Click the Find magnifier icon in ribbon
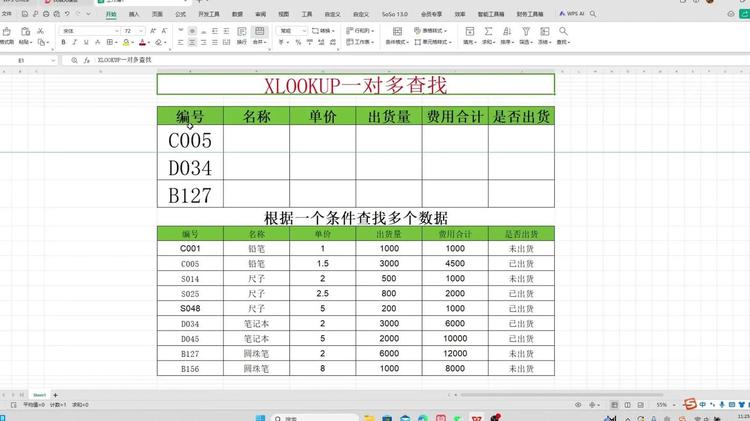 coord(563,31)
